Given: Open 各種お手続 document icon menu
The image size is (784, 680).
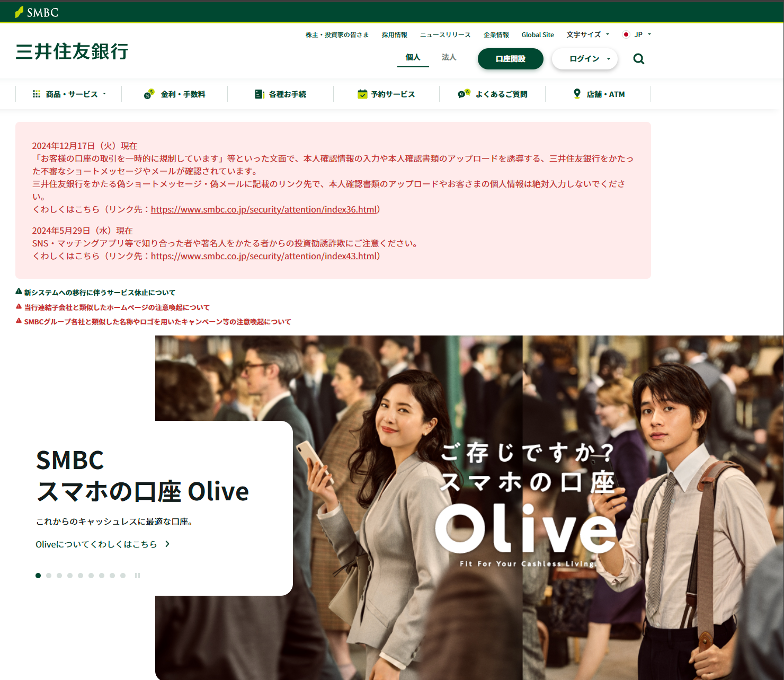Looking at the screenshot, I should (281, 94).
